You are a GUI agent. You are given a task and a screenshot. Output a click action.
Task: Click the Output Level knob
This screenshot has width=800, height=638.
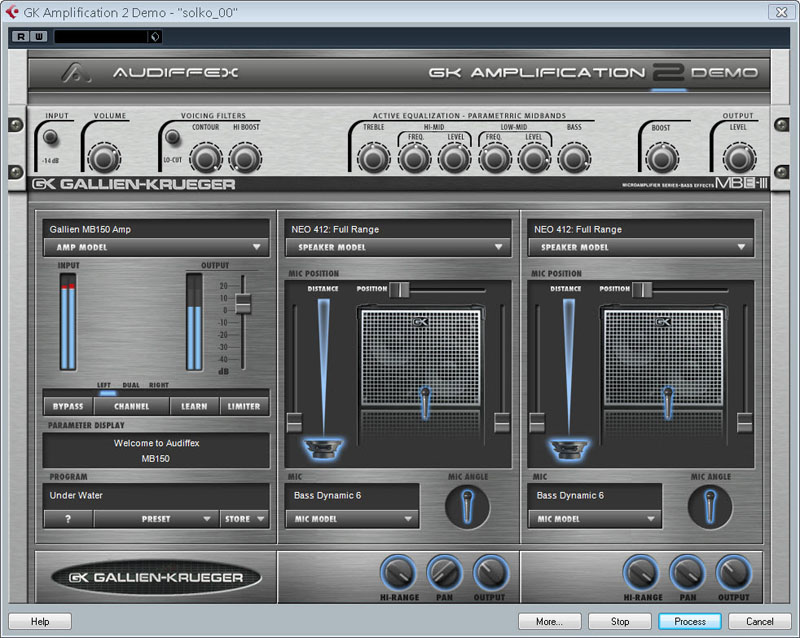(739, 159)
